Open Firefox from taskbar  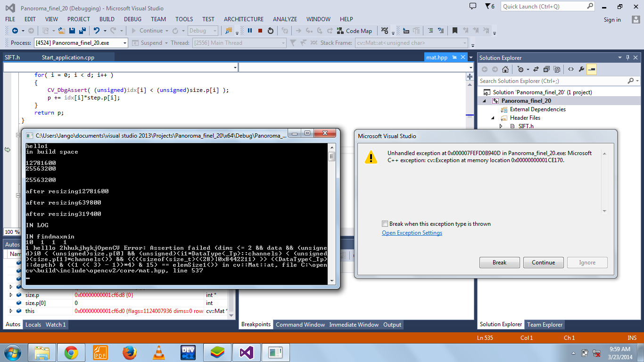[129, 352]
